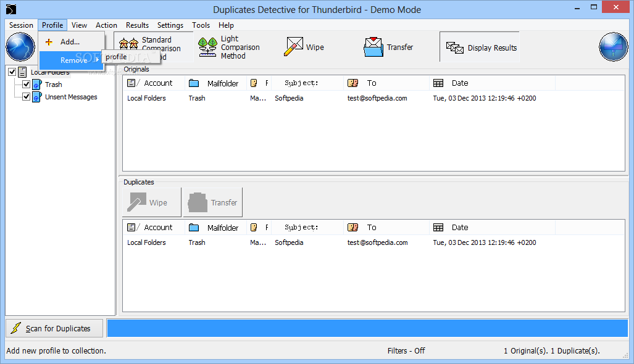This screenshot has width=634, height=364.
Task: Click the Local Folders account icon in tree
Action: (22, 72)
